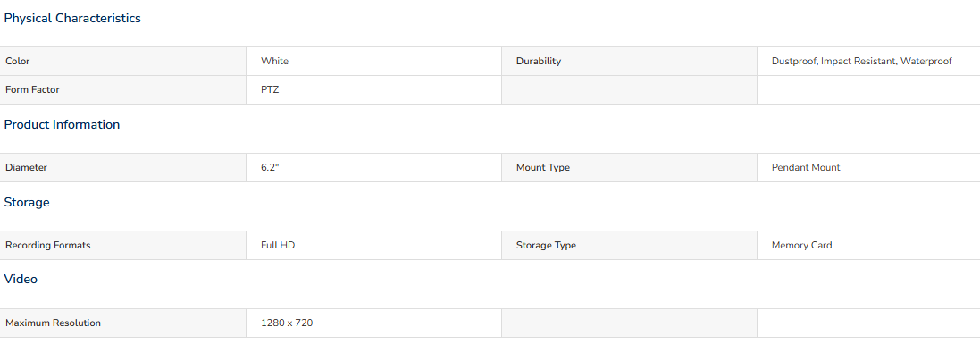Select the Form Factor label
This screenshot has height=344, width=980.
coord(32,90)
